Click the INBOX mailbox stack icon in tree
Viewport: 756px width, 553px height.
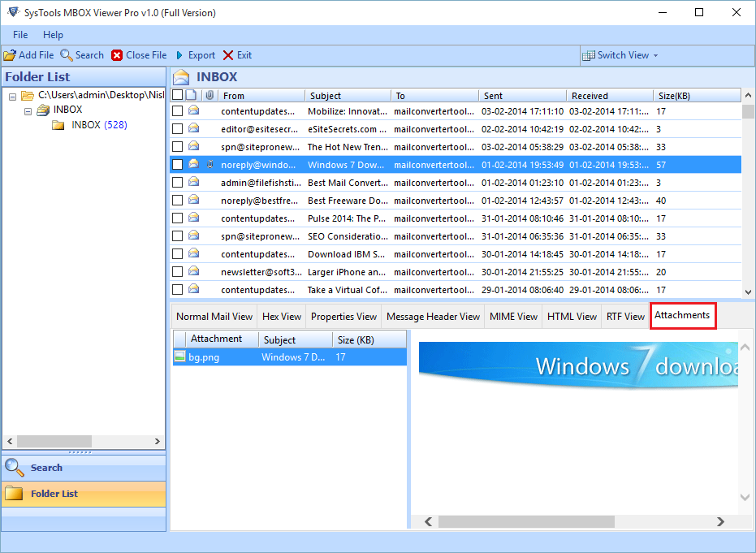click(x=43, y=110)
